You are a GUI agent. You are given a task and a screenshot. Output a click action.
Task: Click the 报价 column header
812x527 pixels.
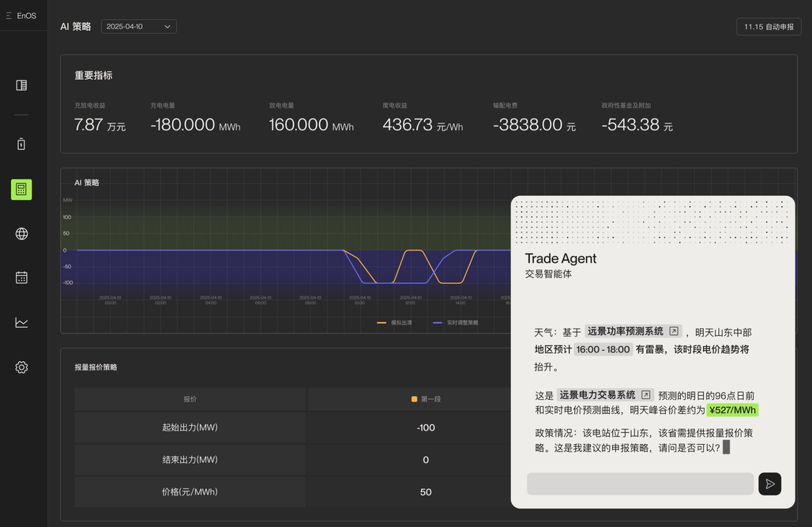click(x=190, y=399)
